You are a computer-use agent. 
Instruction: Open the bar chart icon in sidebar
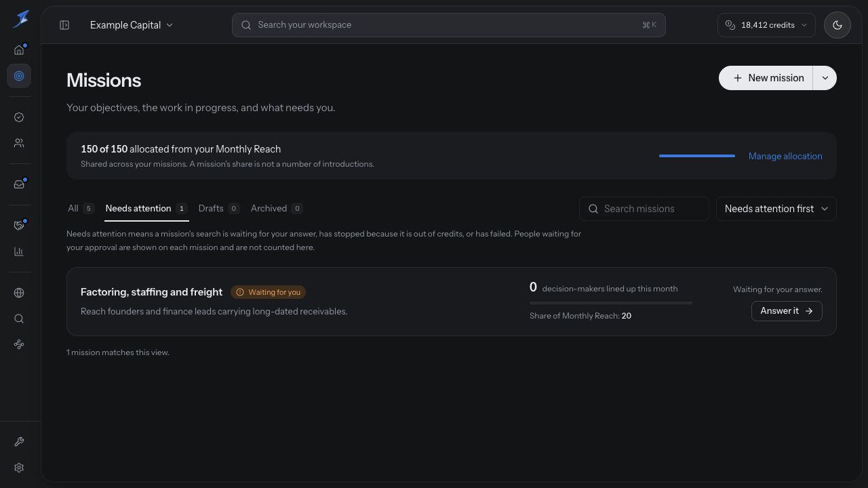point(19,251)
